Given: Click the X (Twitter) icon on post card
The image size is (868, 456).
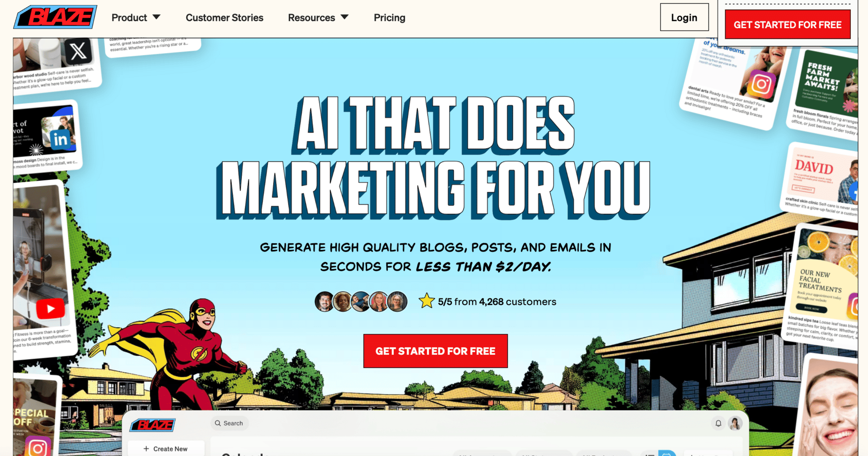Looking at the screenshot, I should (78, 51).
